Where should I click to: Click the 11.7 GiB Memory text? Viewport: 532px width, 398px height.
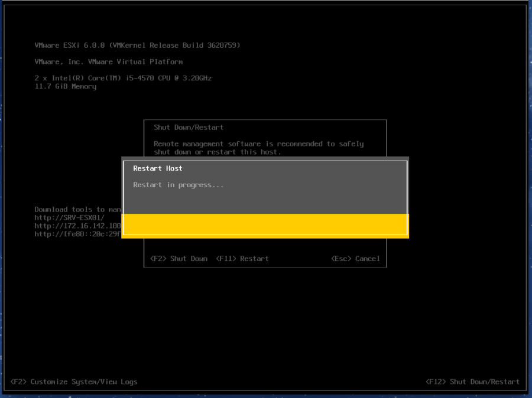65,86
